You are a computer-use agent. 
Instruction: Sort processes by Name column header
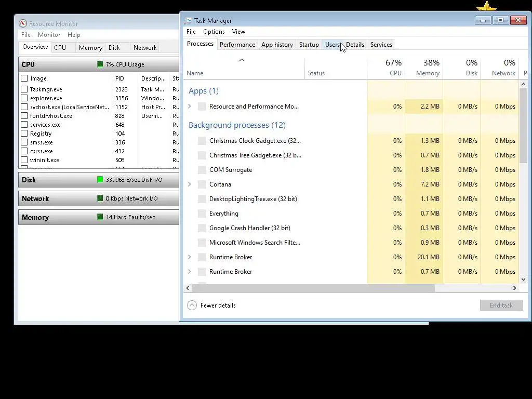click(244, 68)
